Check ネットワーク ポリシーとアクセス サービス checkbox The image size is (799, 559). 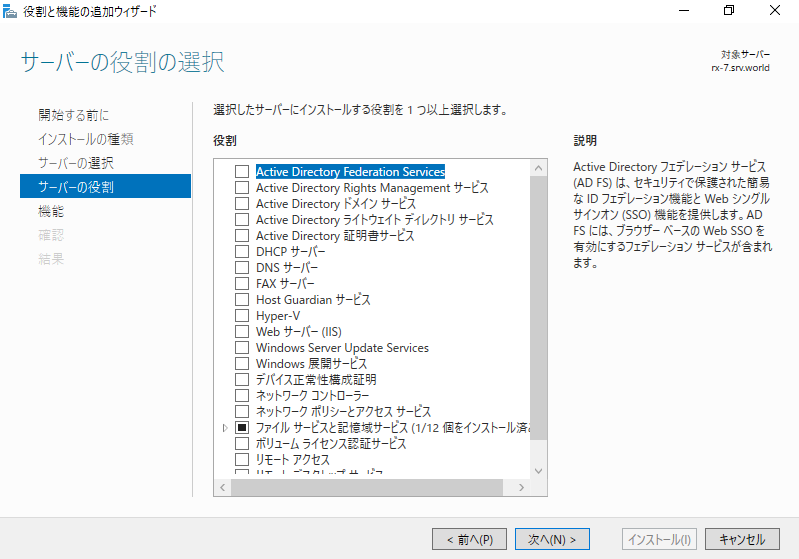coord(242,412)
